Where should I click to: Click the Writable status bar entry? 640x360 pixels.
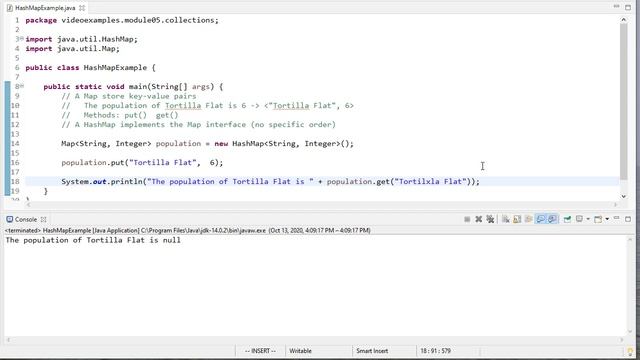point(300,351)
